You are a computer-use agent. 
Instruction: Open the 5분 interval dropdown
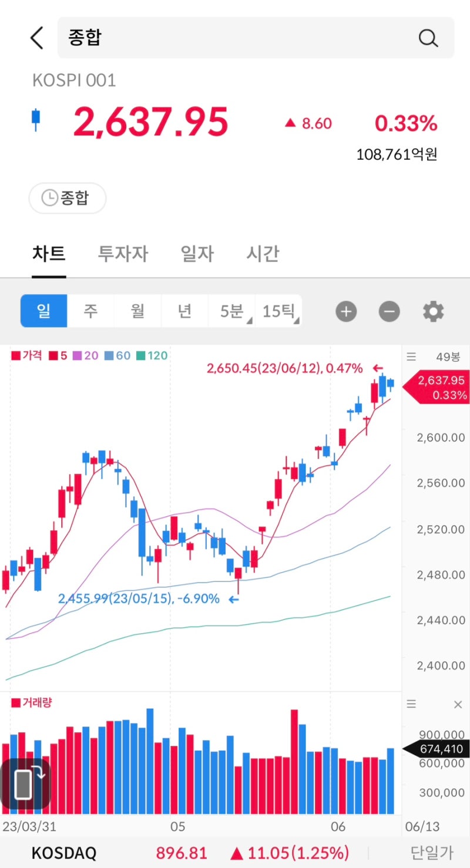tap(231, 311)
